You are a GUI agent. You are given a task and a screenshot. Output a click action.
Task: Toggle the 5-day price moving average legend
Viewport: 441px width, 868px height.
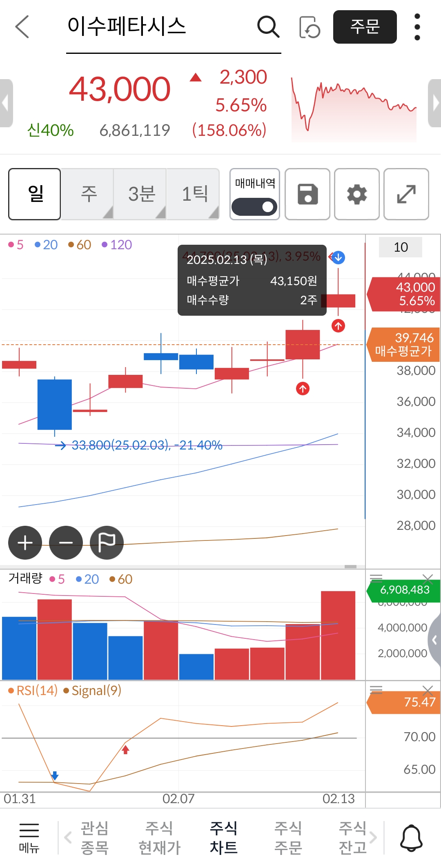pyautogui.click(x=16, y=245)
